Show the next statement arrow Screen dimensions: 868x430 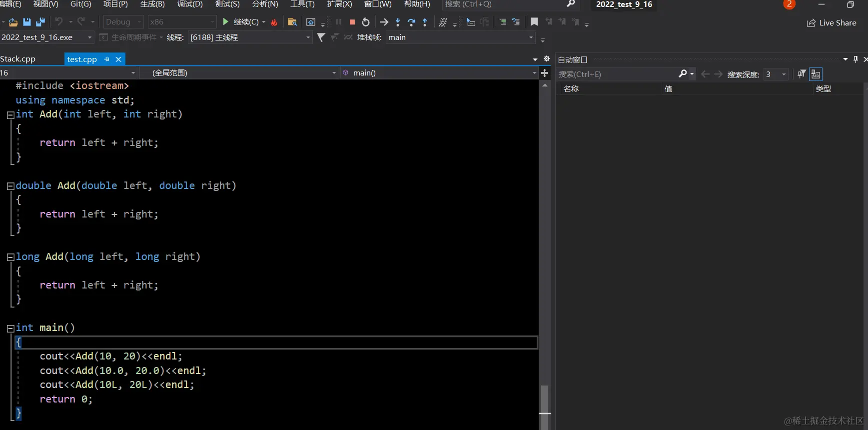pyautogui.click(x=384, y=22)
